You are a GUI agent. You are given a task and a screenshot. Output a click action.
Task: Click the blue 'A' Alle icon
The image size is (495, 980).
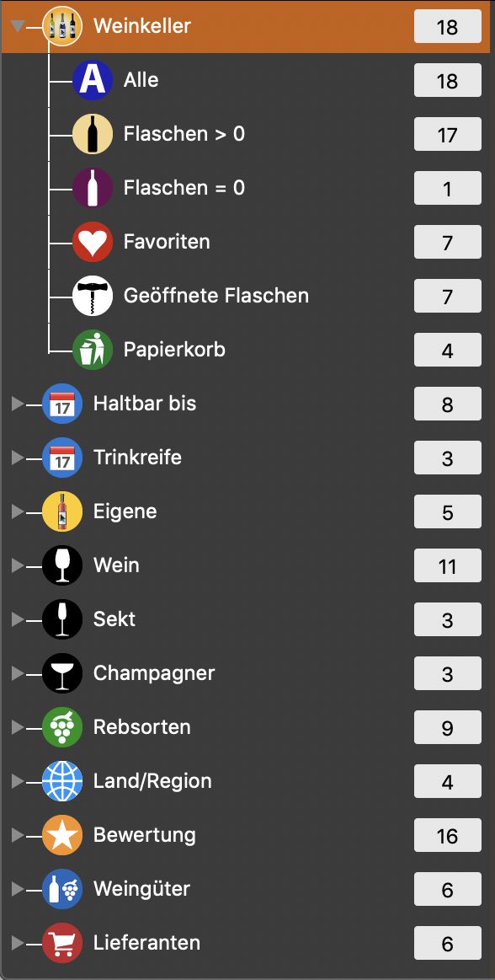(93, 80)
